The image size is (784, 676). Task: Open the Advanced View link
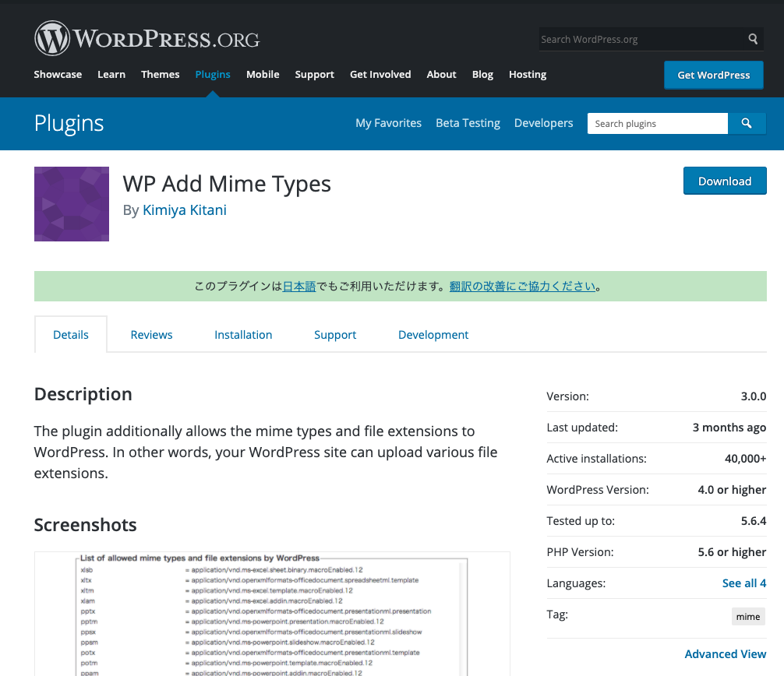click(725, 654)
